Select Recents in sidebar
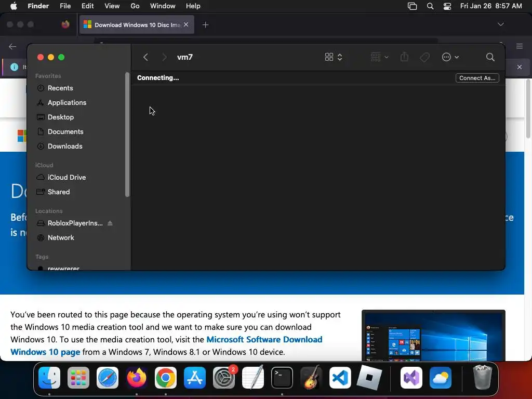Image resolution: width=532 pixels, height=399 pixels. point(60,88)
